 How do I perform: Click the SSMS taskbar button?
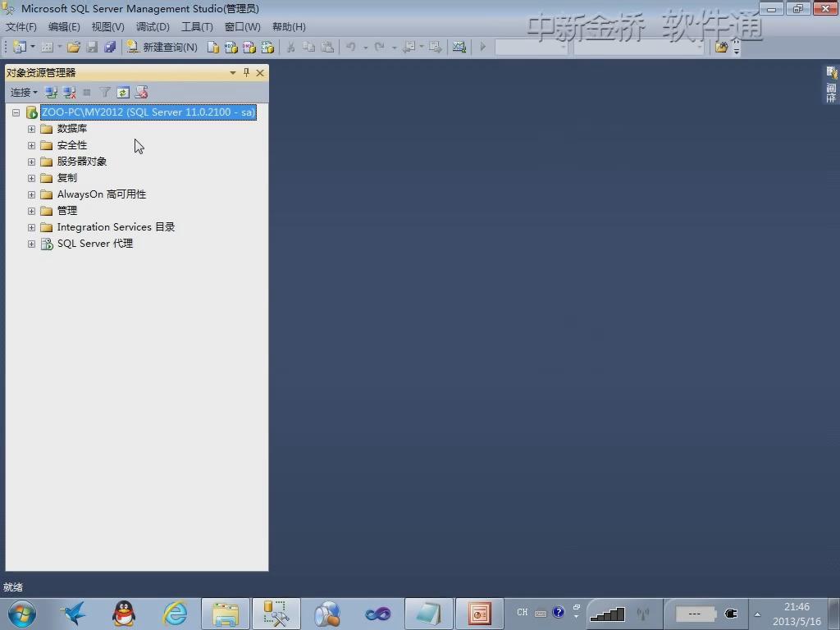(276, 614)
